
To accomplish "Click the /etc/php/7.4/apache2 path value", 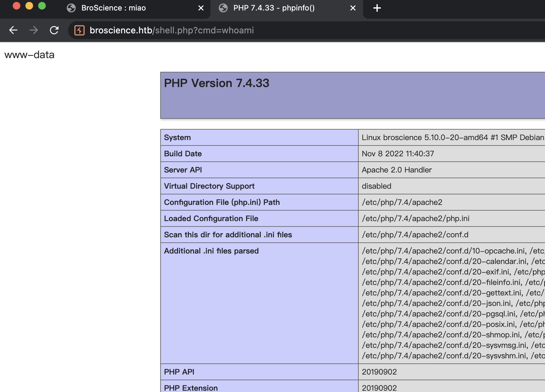I will (402, 202).
